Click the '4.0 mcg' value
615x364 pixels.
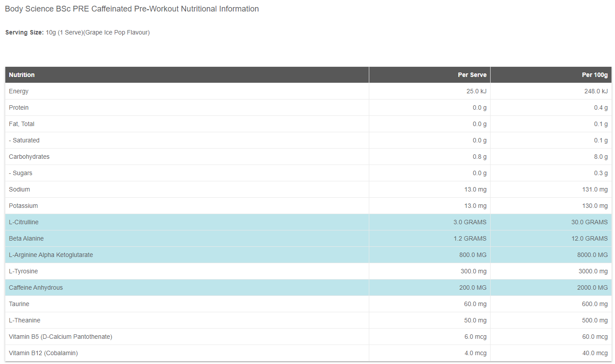point(476,353)
